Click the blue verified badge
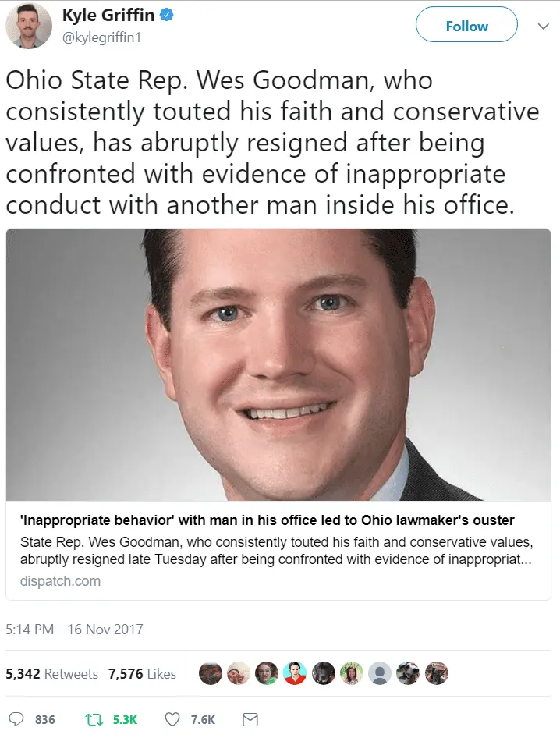 click(x=167, y=15)
